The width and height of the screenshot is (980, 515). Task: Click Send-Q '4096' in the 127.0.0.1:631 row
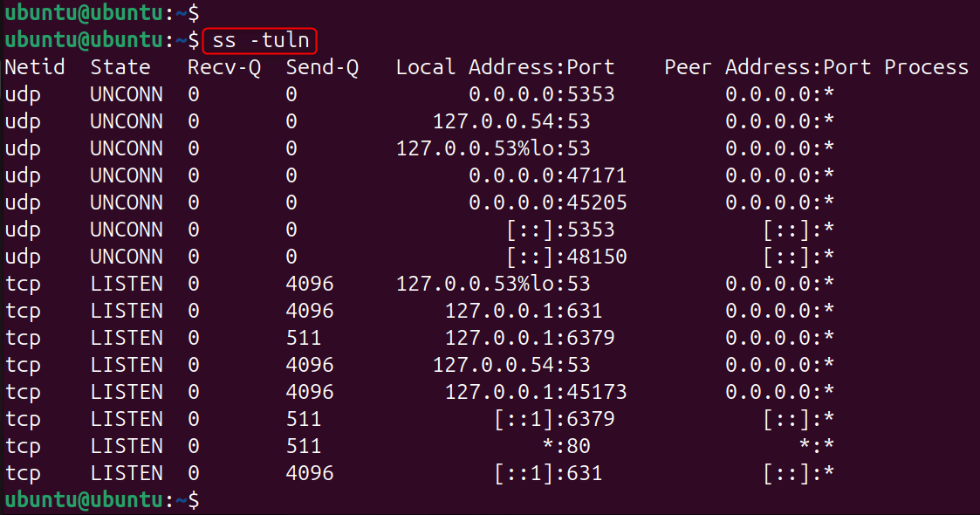point(310,311)
